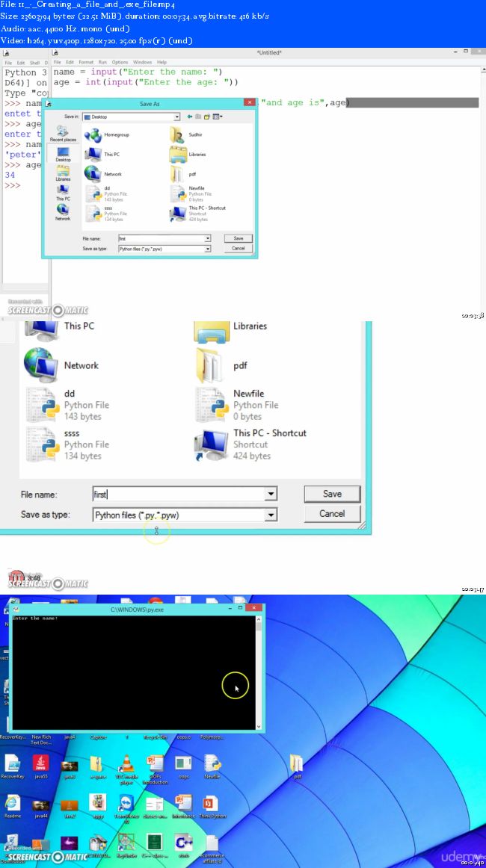Select the 'ecommerce affiliate id' desktop file
486x868 pixels.
pos(212,848)
